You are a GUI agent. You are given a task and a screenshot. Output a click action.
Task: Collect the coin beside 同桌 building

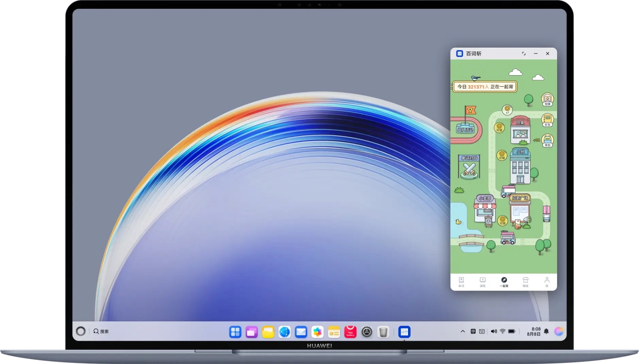pos(499,128)
